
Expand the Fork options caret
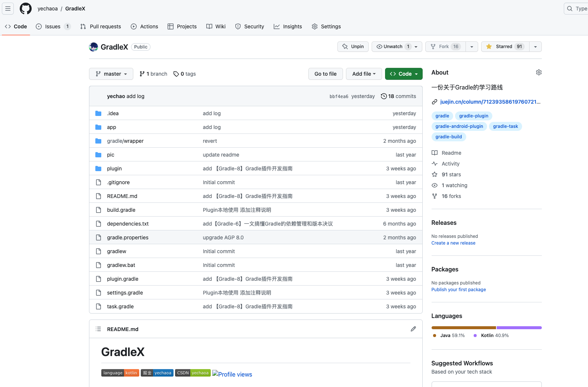click(x=472, y=47)
